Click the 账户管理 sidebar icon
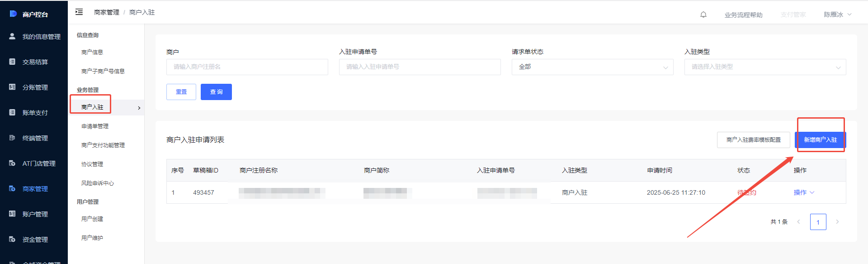 click(12, 214)
